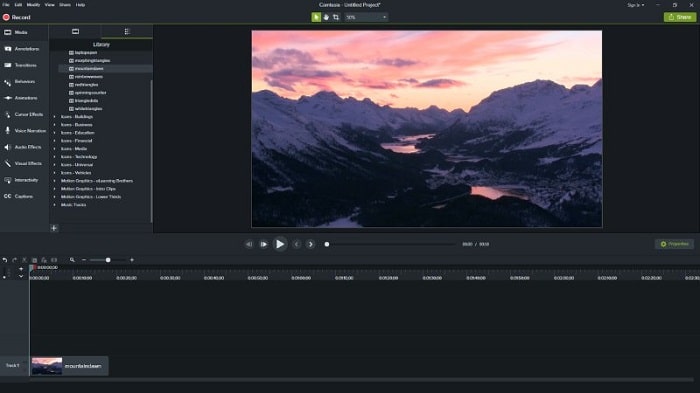
Task: Expand Motion Graphics - Intro Clips folder
Action: point(55,189)
